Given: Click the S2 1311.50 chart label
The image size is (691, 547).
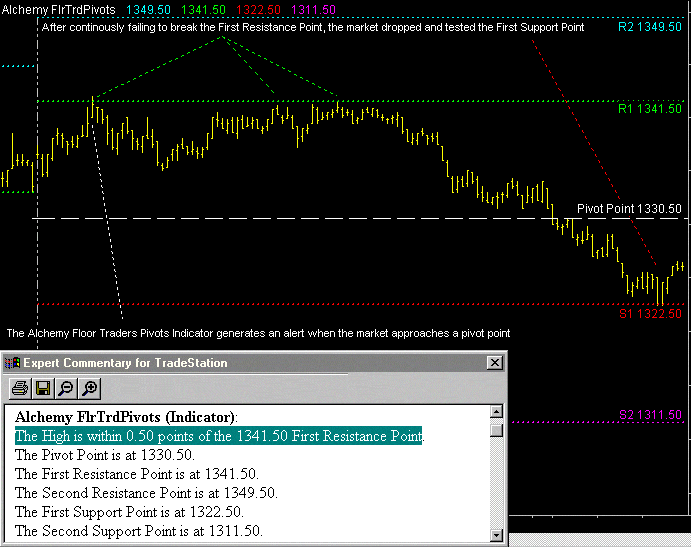Looking at the screenshot, I should click(x=650, y=415).
